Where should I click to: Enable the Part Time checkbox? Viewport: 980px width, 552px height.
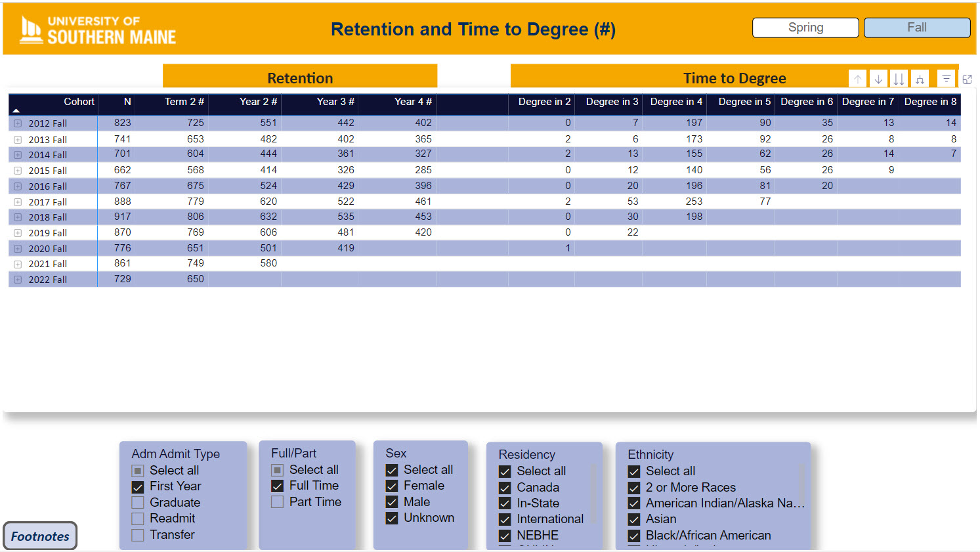[x=278, y=502]
